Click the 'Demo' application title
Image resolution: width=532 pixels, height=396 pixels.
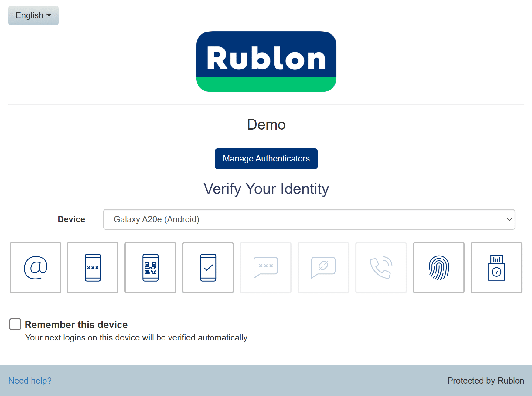266,125
